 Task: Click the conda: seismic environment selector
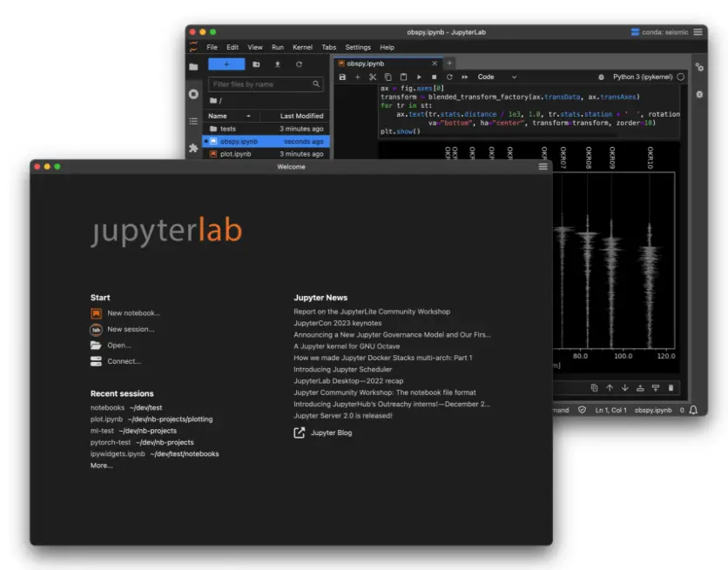point(659,32)
